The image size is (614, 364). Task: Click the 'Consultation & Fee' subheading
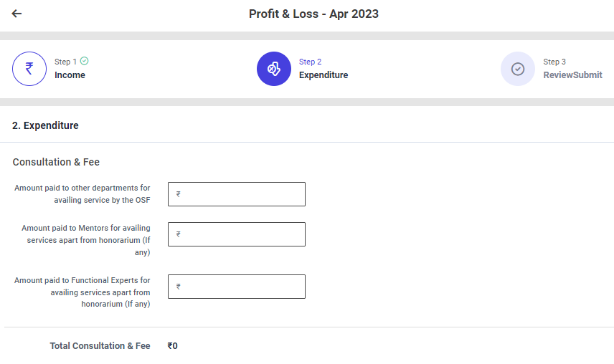(x=56, y=162)
